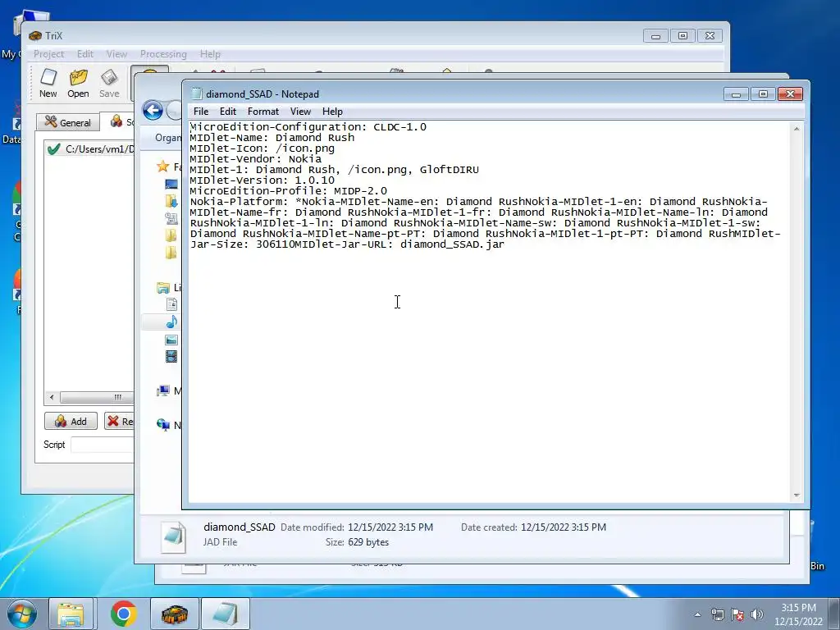Click the Notepad title bar document icon
Image resolution: width=840 pixels, height=630 pixels.
point(197,94)
